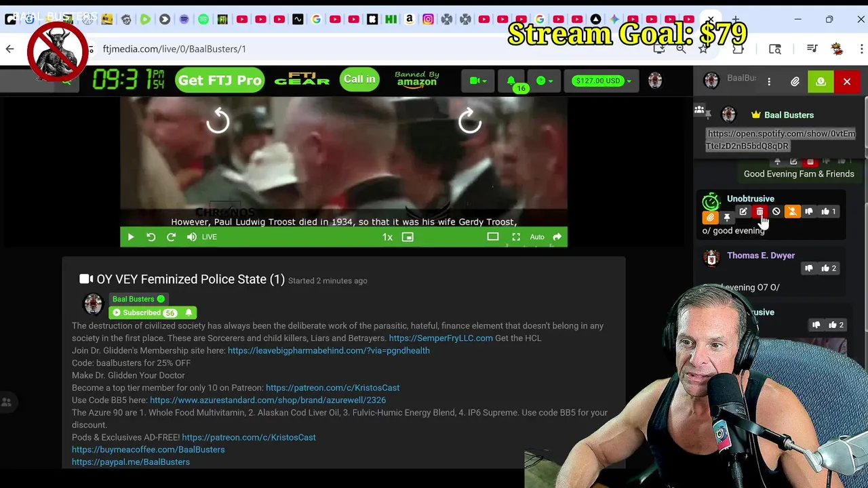Screen dimensions: 868x488
Task: Mute Unobtrusive using orange user-slash icon
Action: 792,211
